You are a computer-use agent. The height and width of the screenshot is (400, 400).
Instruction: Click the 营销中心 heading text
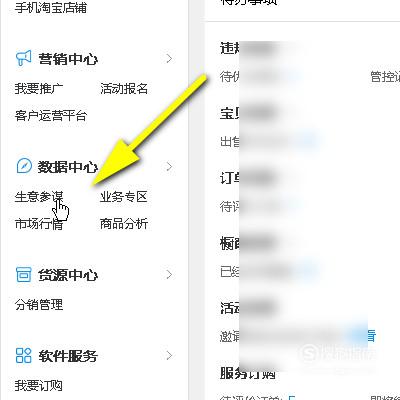coord(68,59)
